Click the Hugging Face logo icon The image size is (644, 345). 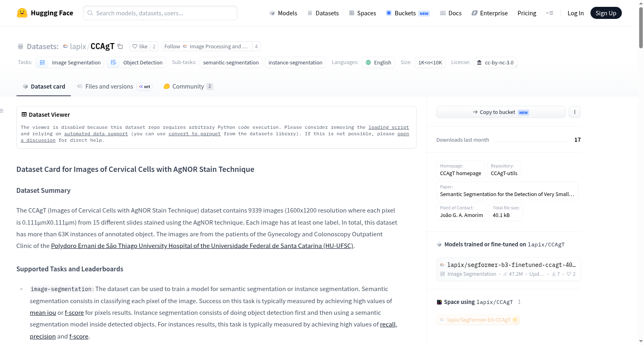(x=22, y=13)
